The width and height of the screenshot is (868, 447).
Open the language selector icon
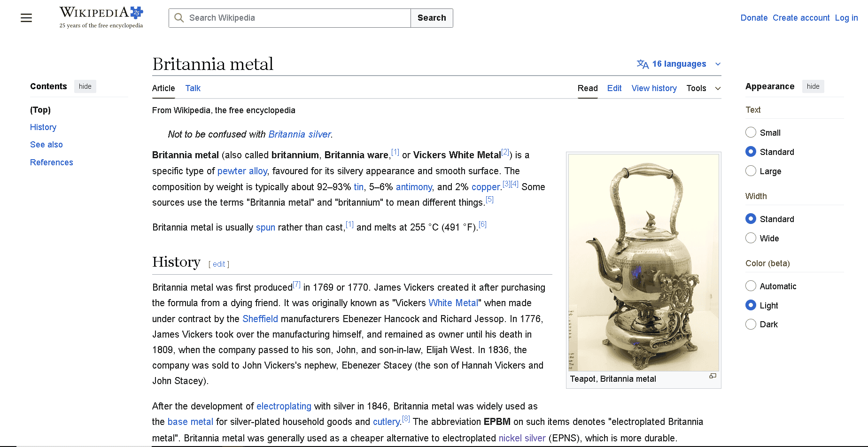tap(643, 64)
